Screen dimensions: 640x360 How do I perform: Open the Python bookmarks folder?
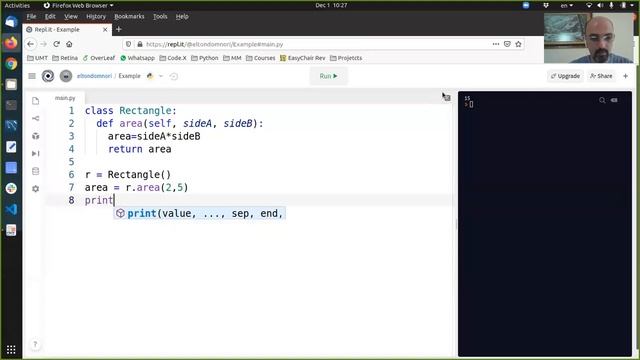[204, 58]
